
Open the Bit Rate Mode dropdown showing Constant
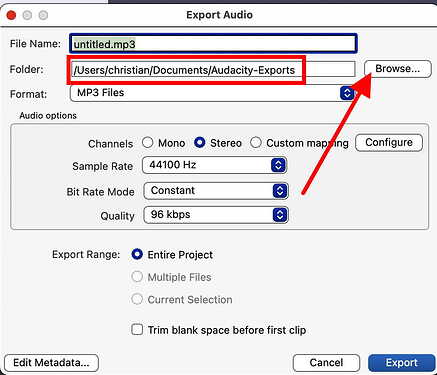[216, 191]
